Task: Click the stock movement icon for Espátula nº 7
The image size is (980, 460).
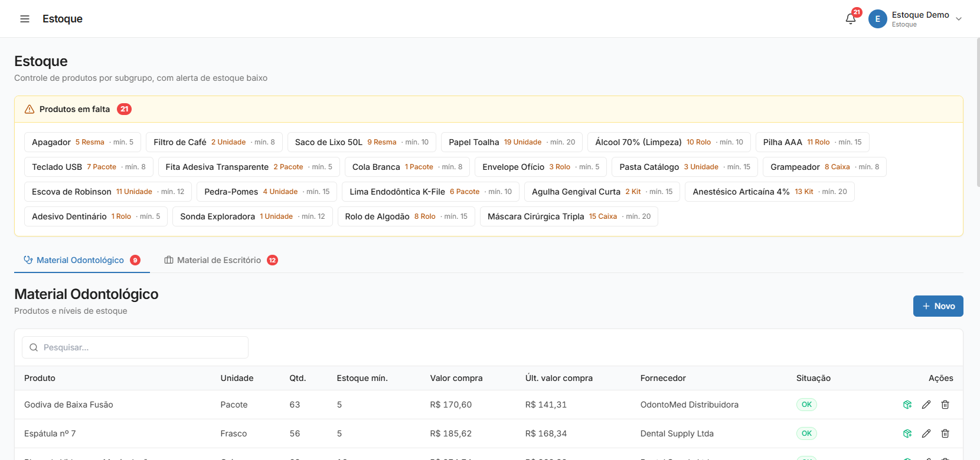Action: (907, 433)
